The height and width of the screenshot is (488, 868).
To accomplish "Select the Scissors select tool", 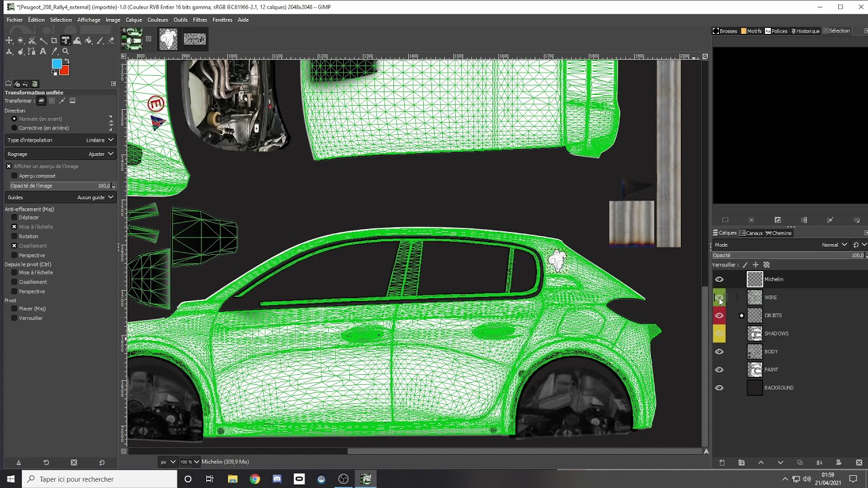I will click(x=32, y=41).
